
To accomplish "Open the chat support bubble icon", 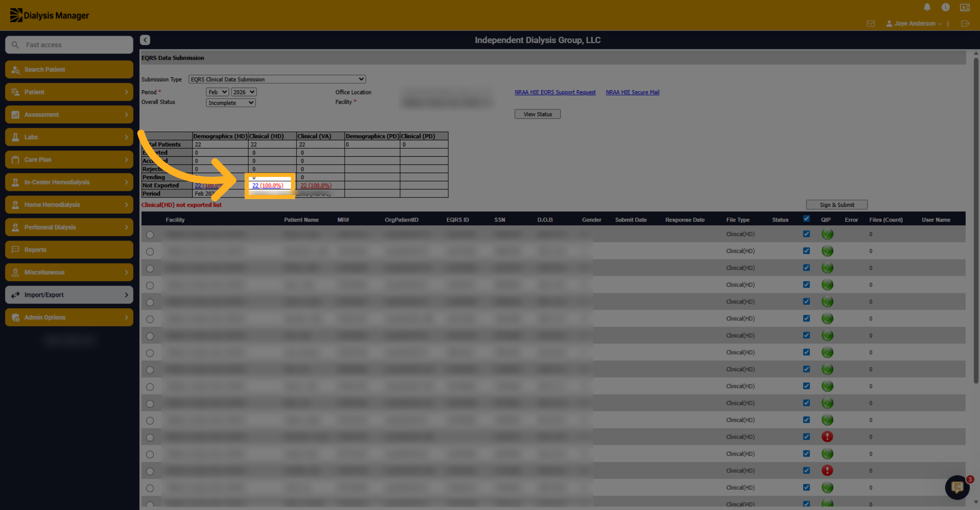I will tap(957, 487).
